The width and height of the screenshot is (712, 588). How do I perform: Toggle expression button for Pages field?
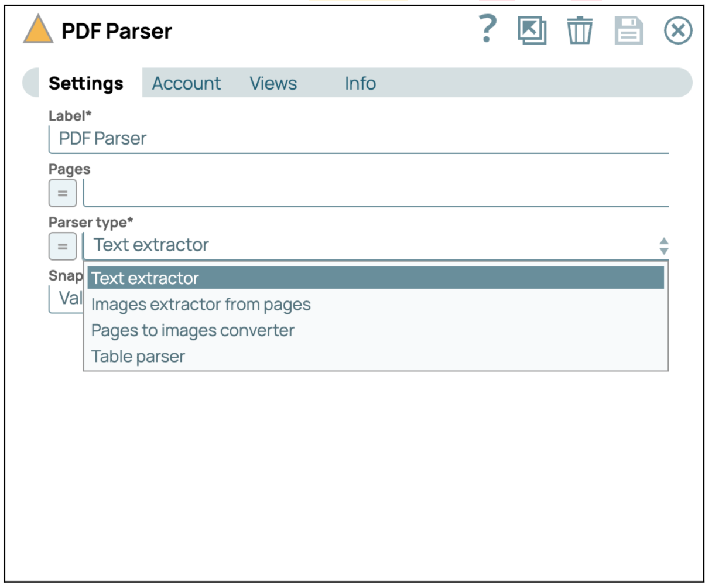pos(63,193)
